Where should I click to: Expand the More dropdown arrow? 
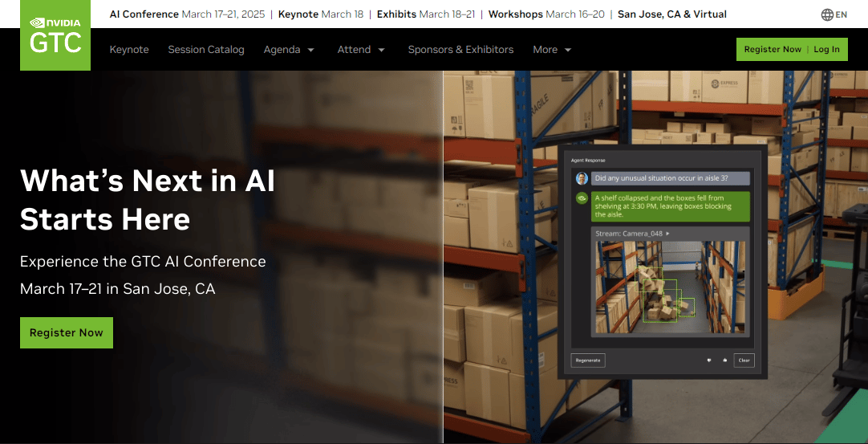coord(568,50)
